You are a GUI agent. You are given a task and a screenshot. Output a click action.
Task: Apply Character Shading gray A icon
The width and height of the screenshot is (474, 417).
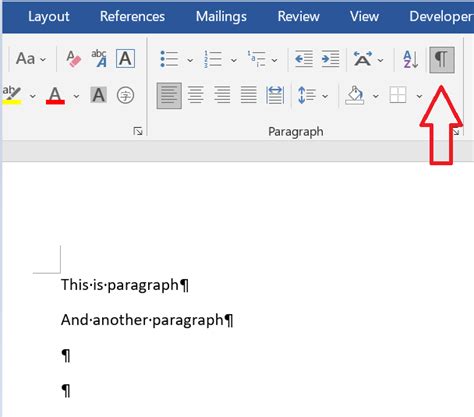(x=99, y=95)
